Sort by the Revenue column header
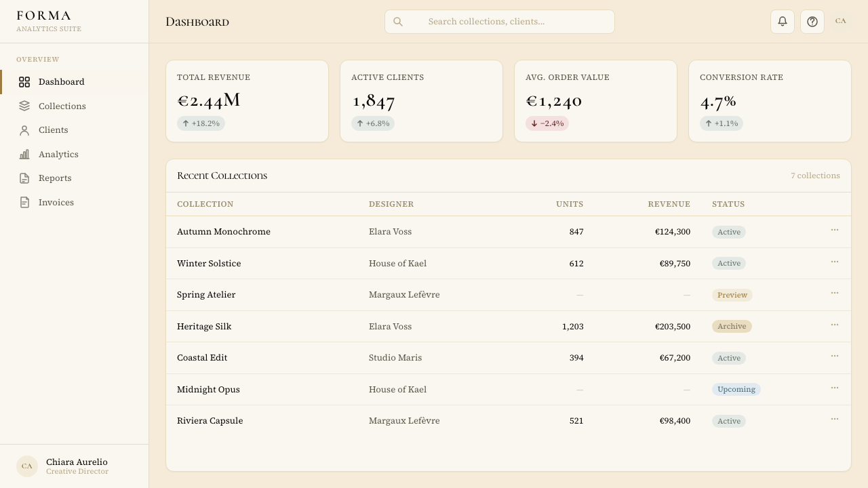The height and width of the screenshot is (488, 868). (669, 204)
